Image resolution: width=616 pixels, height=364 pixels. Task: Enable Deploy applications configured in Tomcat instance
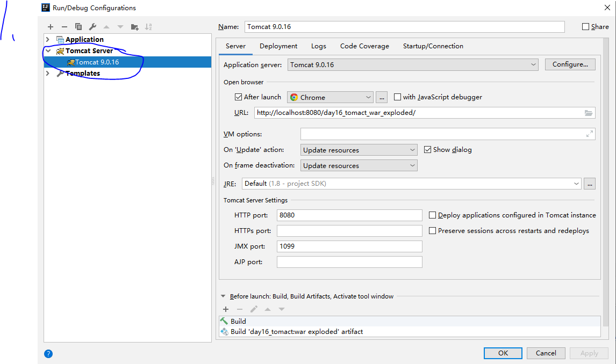[433, 215]
